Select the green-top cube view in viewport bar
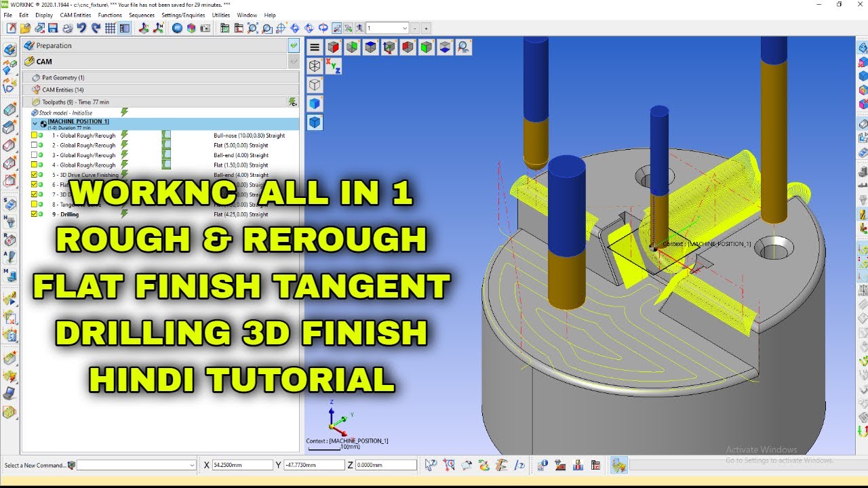Image resolution: width=868 pixels, height=488 pixels. pyautogui.click(x=351, y=47)
